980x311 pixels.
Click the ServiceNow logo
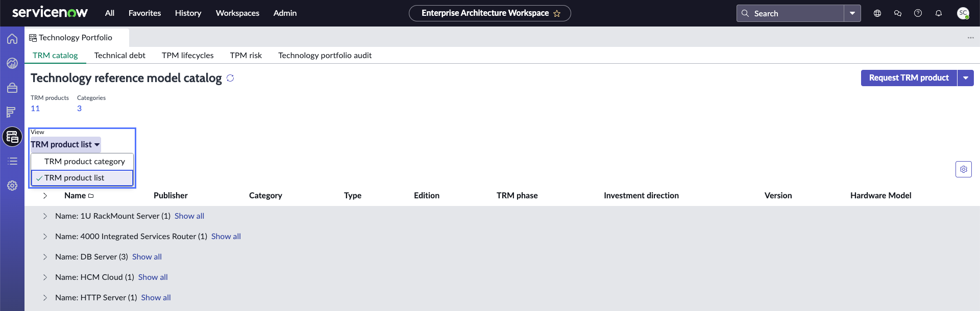coord(50,13)
